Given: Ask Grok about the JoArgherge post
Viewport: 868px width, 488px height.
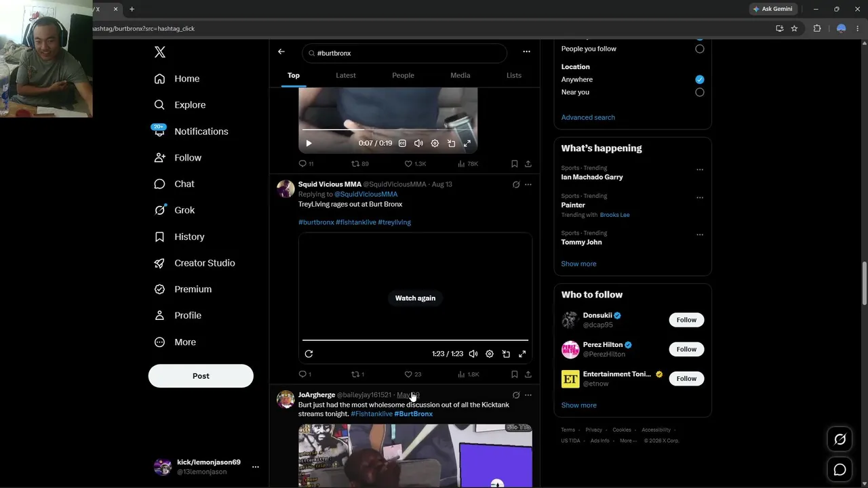Looking at the screenshot, I should click(516, 395).
